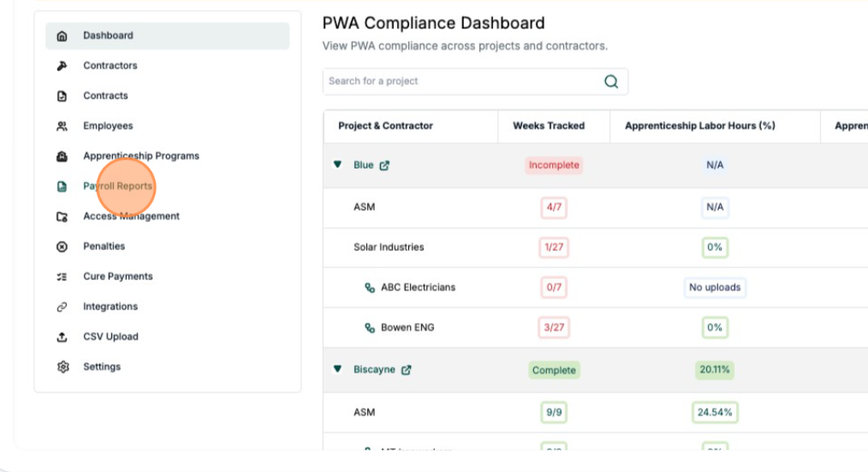Click the Contracts document icon
Viewport: 868px width, 472px height.
tap(61, 96)
